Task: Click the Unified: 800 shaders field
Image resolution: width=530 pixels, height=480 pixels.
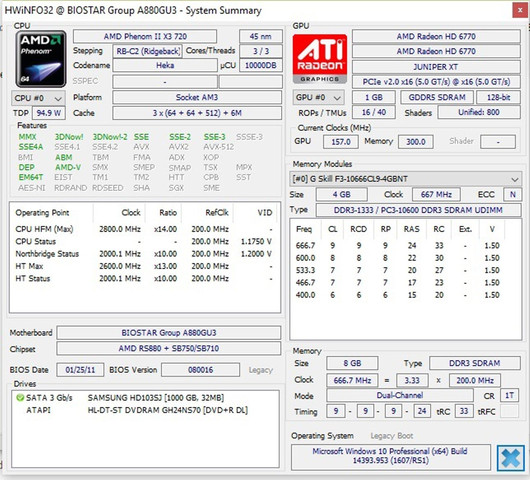Action: coord(479,112)
